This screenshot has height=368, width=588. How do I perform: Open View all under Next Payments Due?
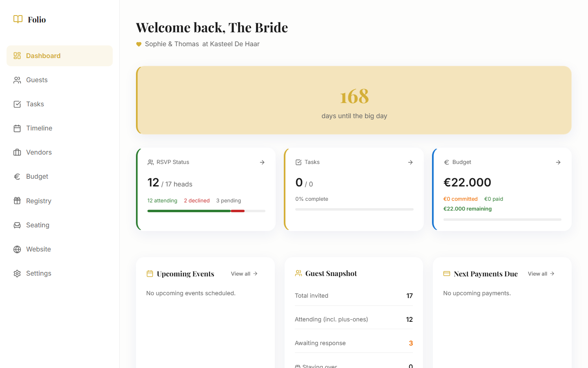click(x=541, y=274)
